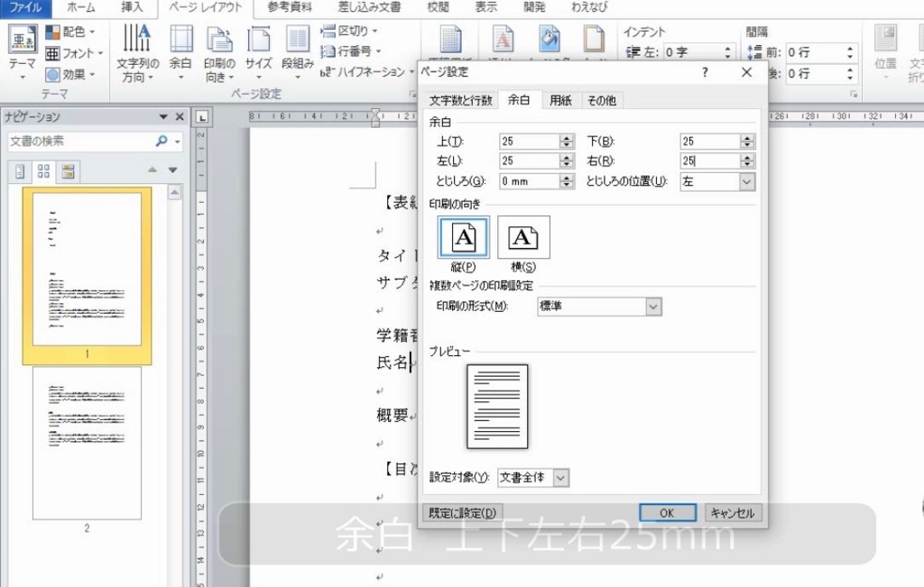Click the キャンセル button
The height and width of the screenshot is (587, 924).
click(x=733, y=513)
